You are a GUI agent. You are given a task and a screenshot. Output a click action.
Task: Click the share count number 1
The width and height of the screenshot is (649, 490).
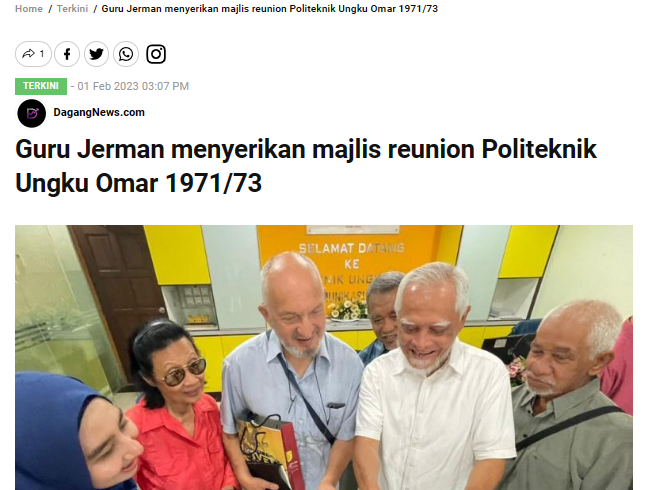42,54
